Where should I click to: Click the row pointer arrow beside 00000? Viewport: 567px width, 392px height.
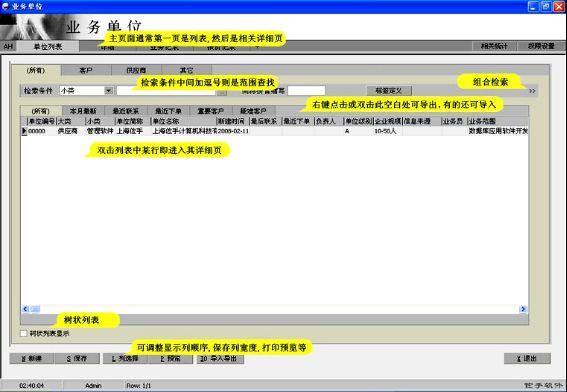(24, 131)
